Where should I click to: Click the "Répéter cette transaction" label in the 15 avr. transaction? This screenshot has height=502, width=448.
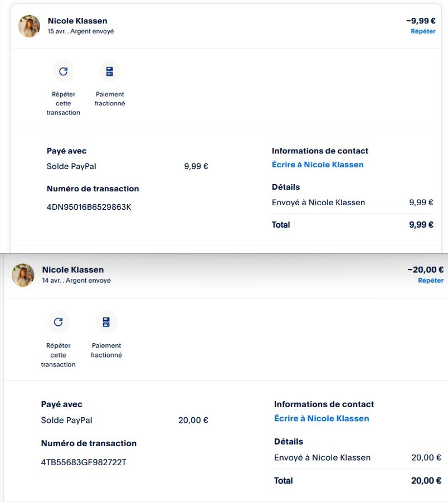point(64,103)
